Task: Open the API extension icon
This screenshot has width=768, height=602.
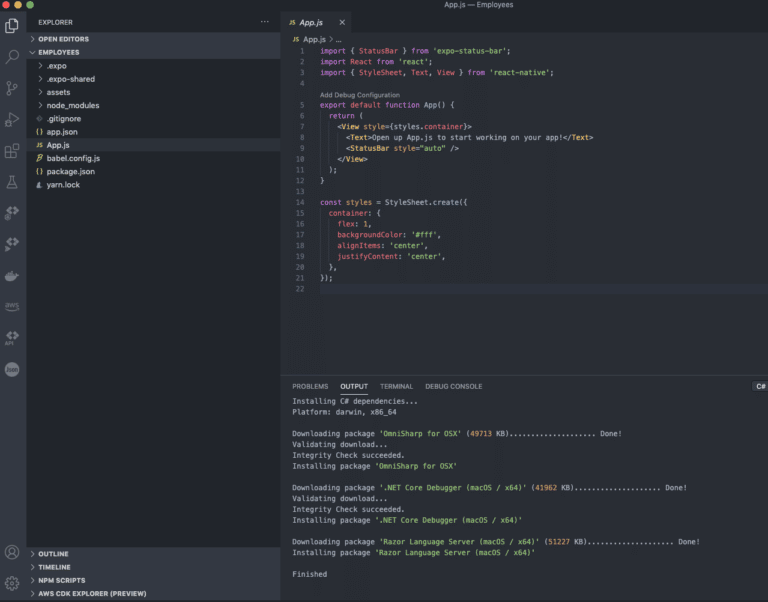Action: pos(12,337)
